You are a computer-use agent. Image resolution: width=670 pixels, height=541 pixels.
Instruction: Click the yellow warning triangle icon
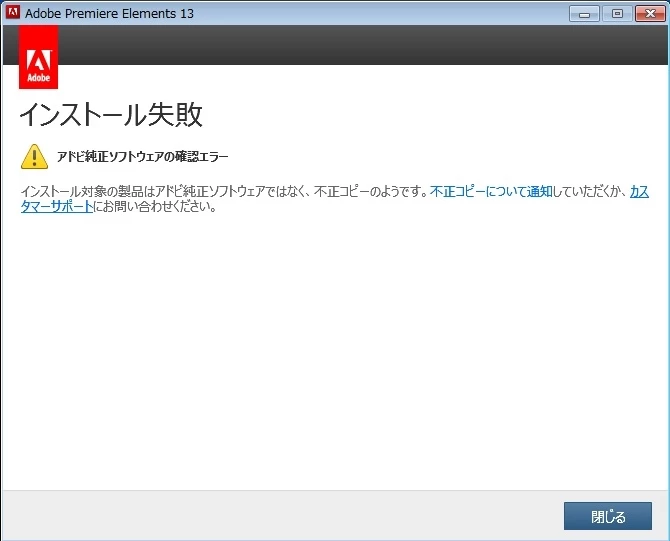pos(34,157)
